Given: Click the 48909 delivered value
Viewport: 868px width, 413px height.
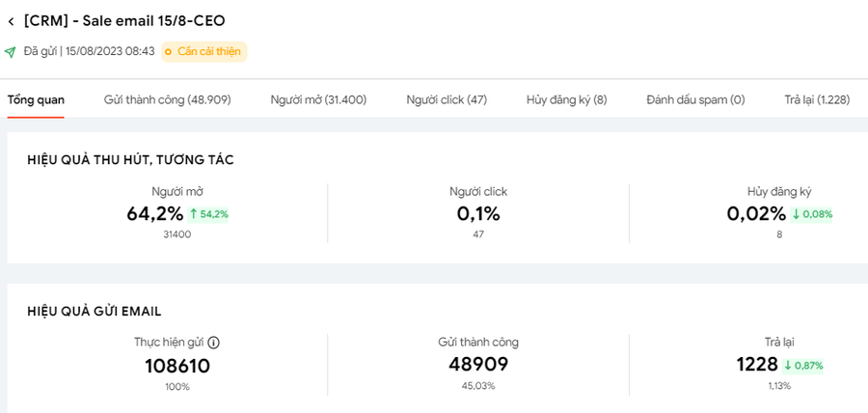Looking at the screenshot, I should (x=478, y=365).
